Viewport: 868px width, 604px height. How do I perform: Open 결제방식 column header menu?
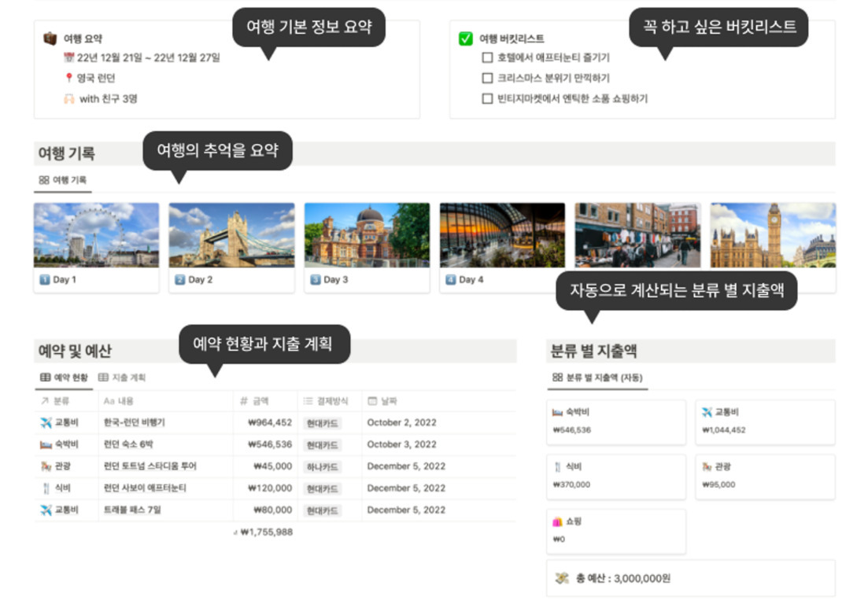[x=328, y=401]
